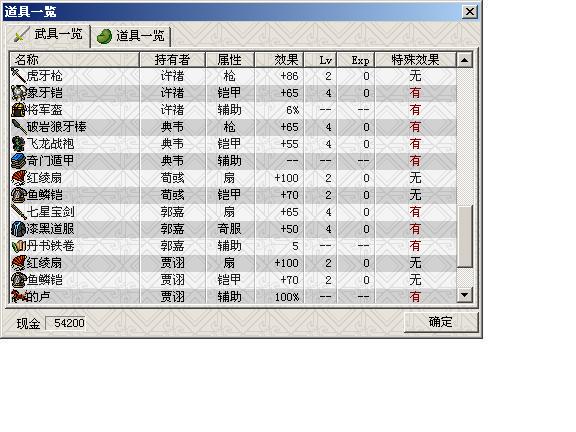The width and height of the screenshot is (576, 432).
Task: Select the 破岩狼牙棒 weapon icon
Action: (18, 127)
